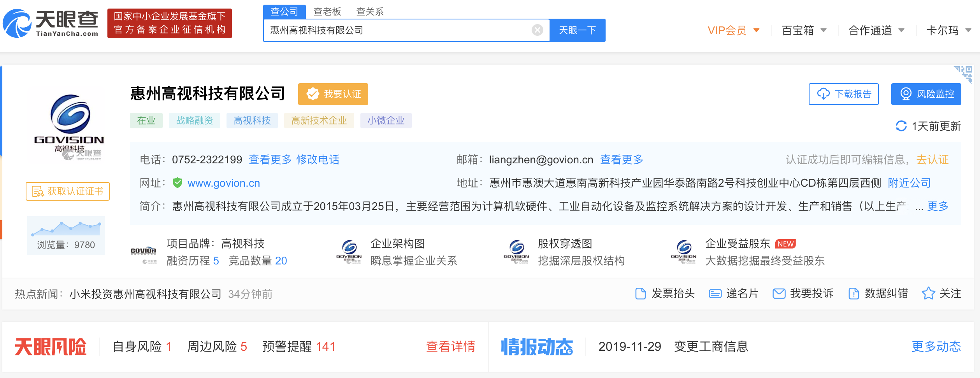The width and height of the screenshot is (980, 378).
Task: Click the 风险监控 button
Action: click(926, 94)
